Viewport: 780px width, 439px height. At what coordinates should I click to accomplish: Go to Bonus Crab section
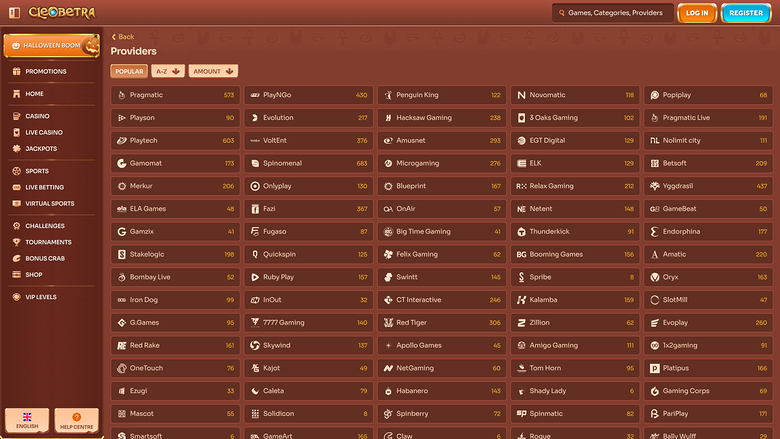coord(46,258)
